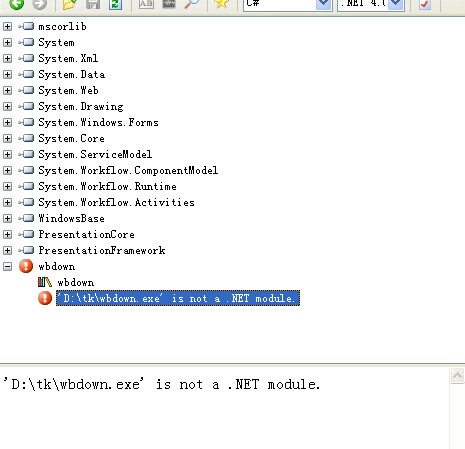Select the highlighted 'D:\tk\wbdown.exe' error row
Viewport: 465px width, 449px height.
[178, 298]
